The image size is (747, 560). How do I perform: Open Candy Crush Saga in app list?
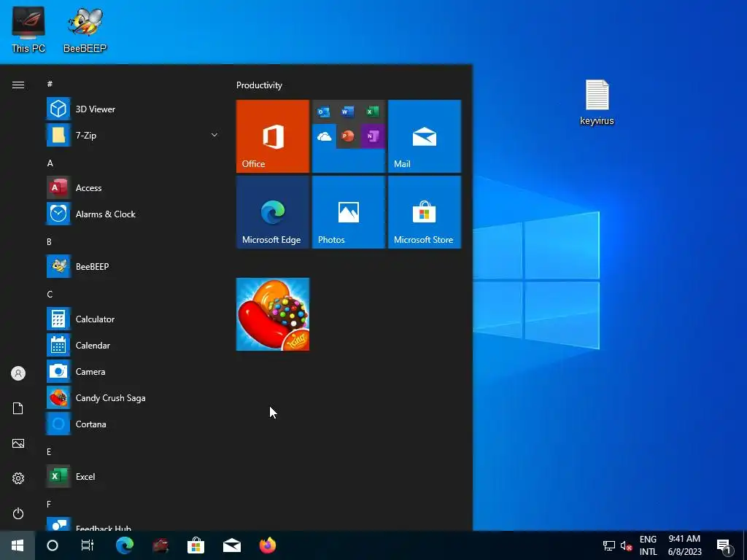pos(133,397)
